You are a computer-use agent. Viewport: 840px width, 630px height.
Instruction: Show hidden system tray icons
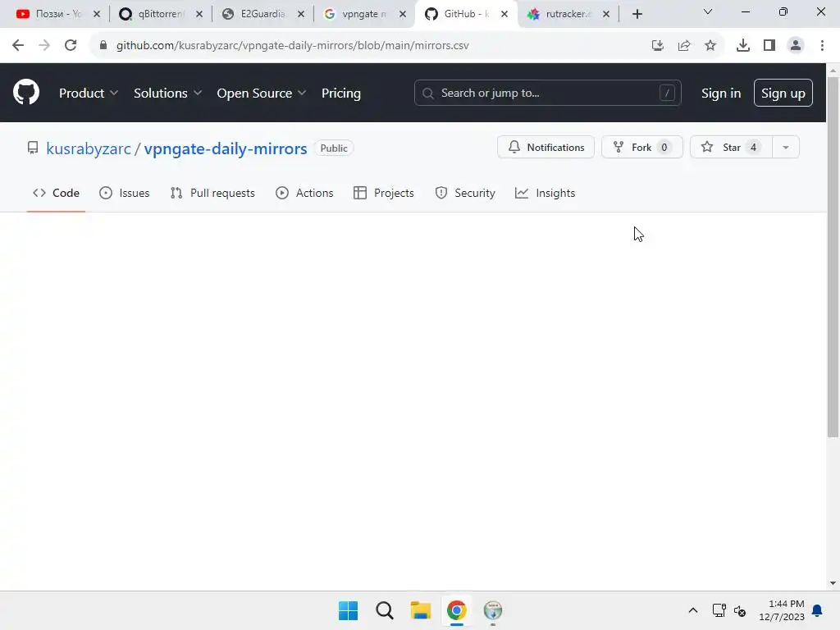[692, 610]
